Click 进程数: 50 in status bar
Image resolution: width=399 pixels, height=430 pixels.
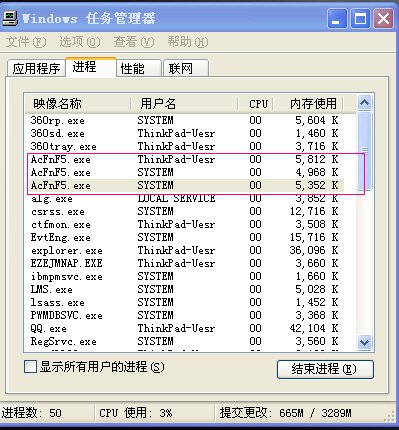(x=32, y=413)
